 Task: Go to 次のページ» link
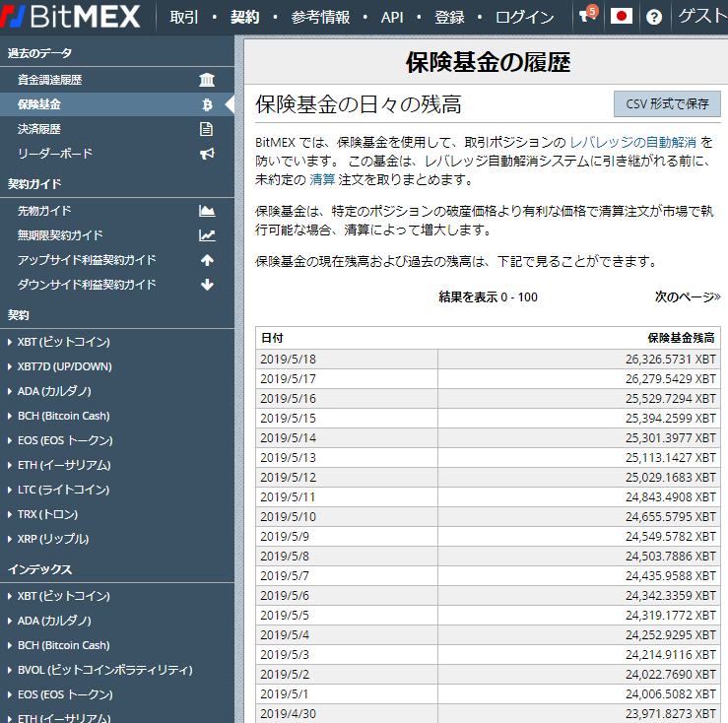[x=688, y=297]
